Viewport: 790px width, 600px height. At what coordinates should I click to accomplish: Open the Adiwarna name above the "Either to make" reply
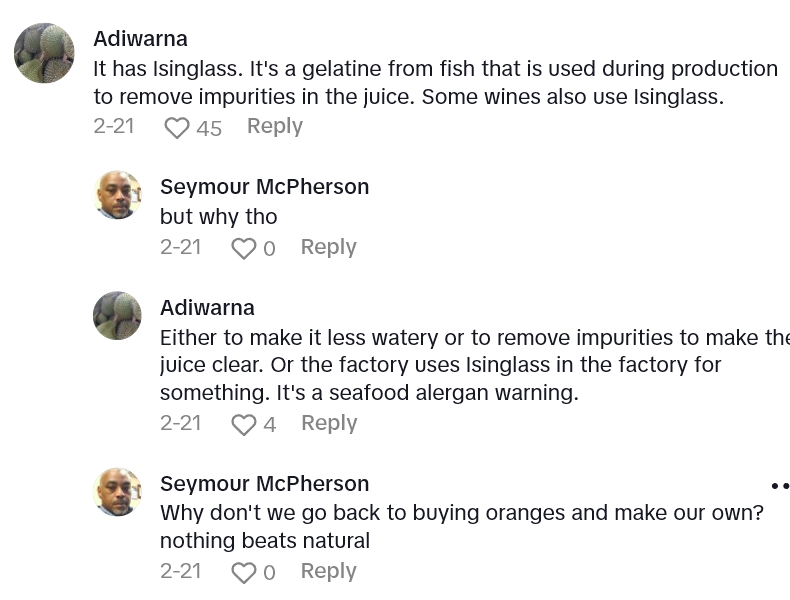pyautogui.click(x=207, y=308)
